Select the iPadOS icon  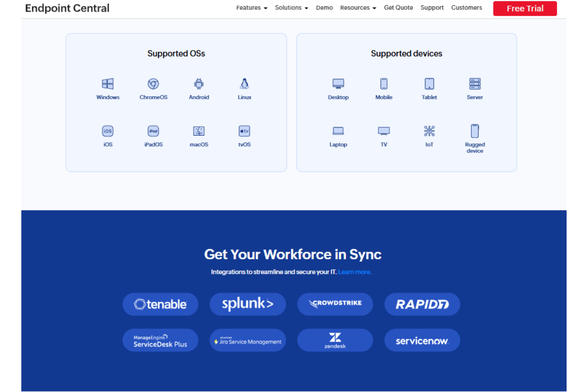point(153,131)
